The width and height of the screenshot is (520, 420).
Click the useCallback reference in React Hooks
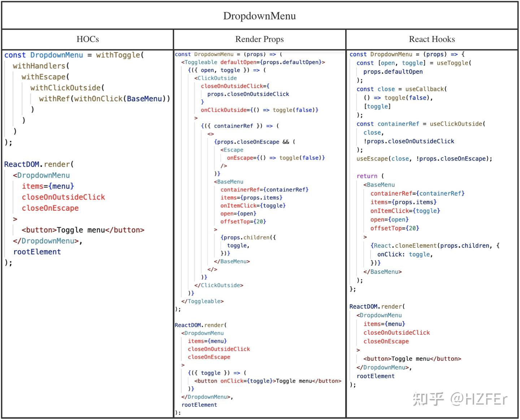pos(425,89)
